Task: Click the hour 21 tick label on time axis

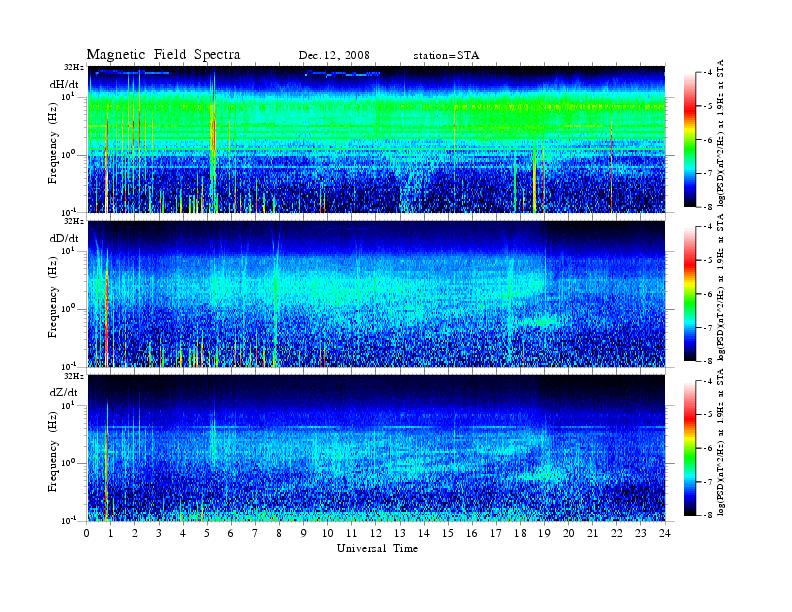Action: coord(592,533)
